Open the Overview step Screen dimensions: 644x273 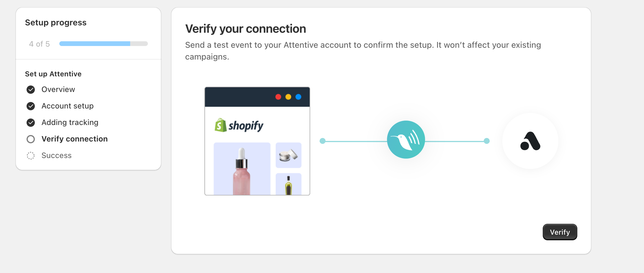pyautogui.click(x=58, y=90)
